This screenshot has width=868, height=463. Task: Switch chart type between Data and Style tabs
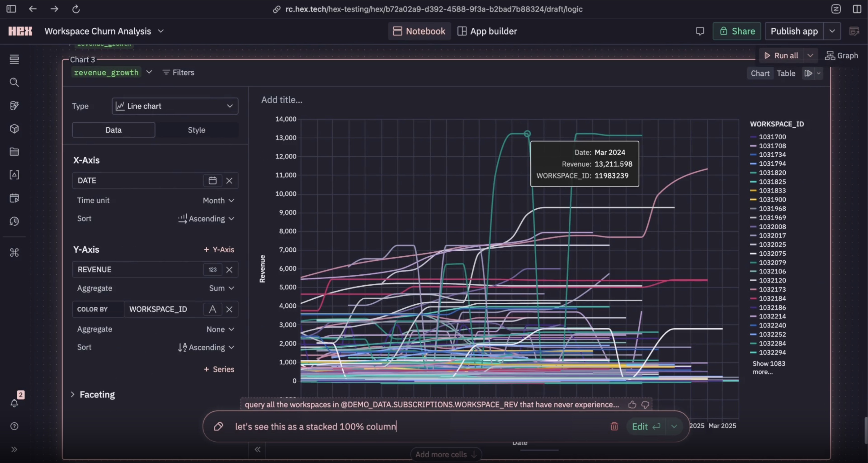[196, 130]
